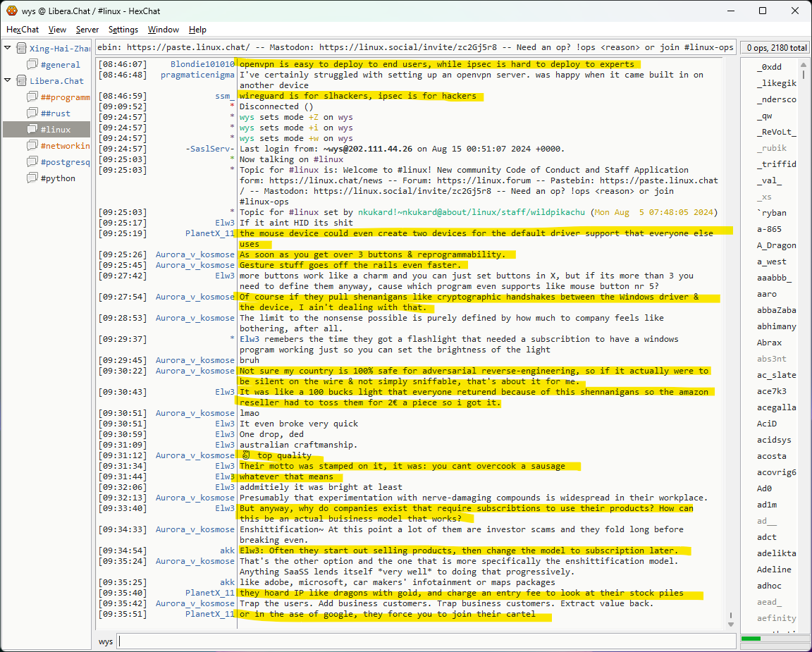Click the server icon beside Libera.Chat
This screenshot has width=812, height=652.
click(21, 81)
